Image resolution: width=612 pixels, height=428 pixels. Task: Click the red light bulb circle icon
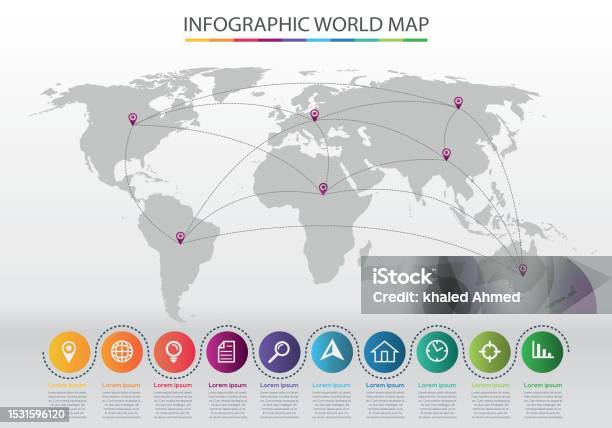coord(174,352)
